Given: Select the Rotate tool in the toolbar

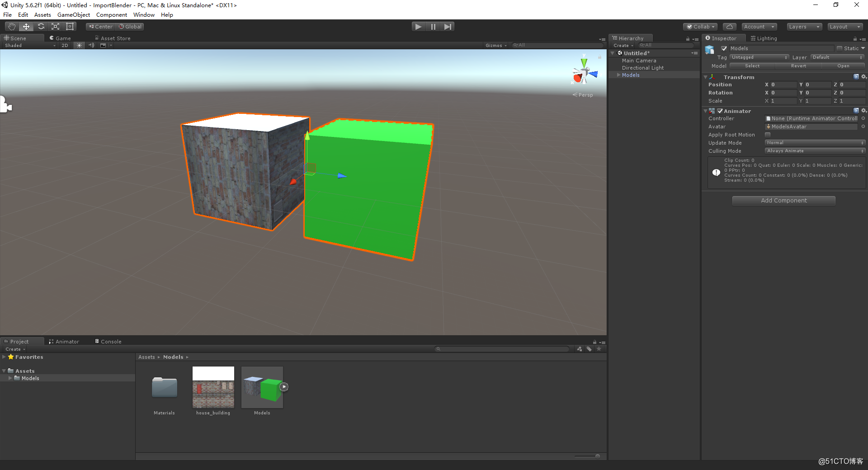Looking at the screenshot, I should point(41,27).
